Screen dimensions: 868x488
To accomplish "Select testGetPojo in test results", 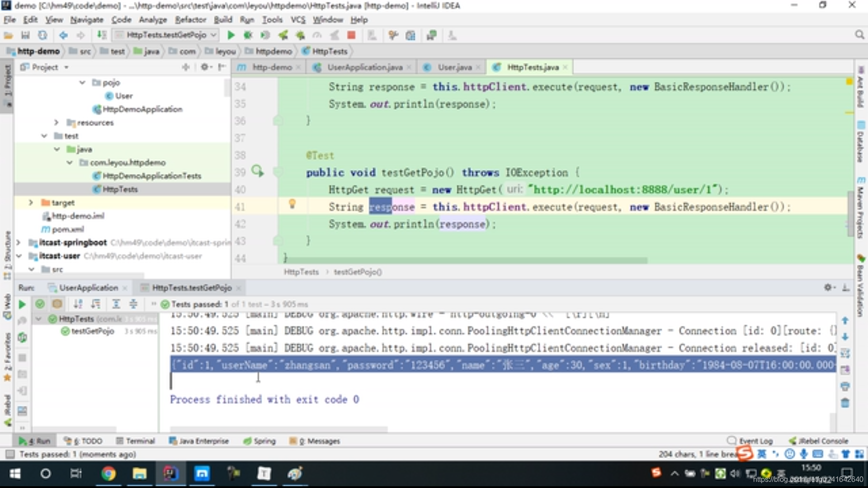I will tap(92, 331).
